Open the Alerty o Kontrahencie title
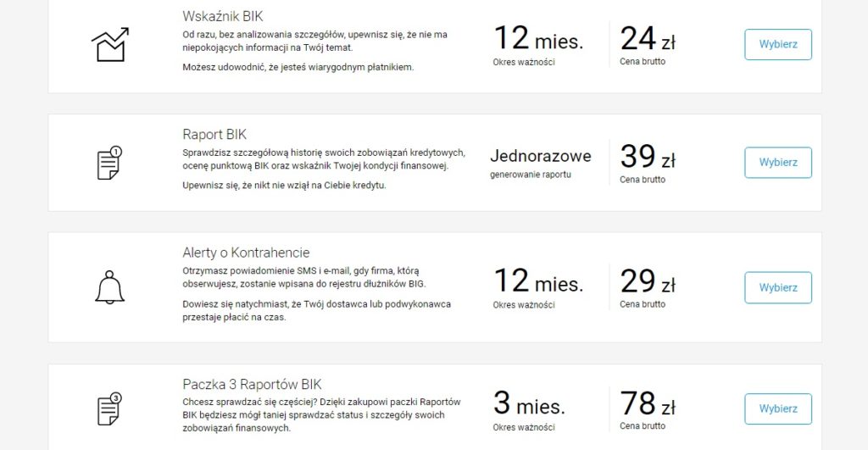The height and width of the screenshot is (450, 868). point(246,253)
